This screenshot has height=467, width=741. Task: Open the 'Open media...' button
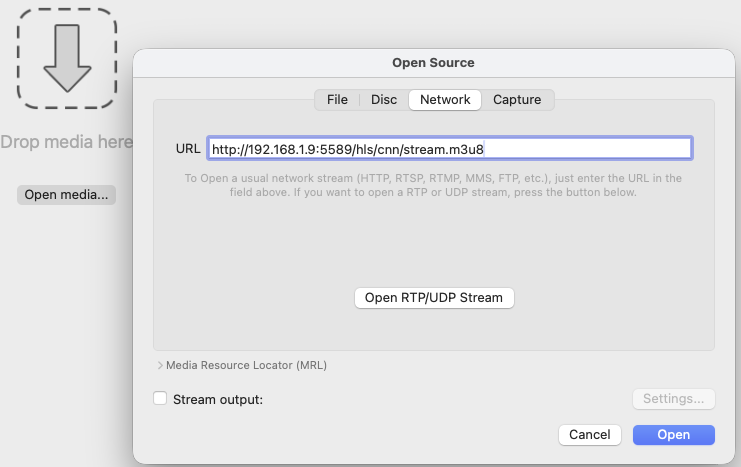(66, 195)
